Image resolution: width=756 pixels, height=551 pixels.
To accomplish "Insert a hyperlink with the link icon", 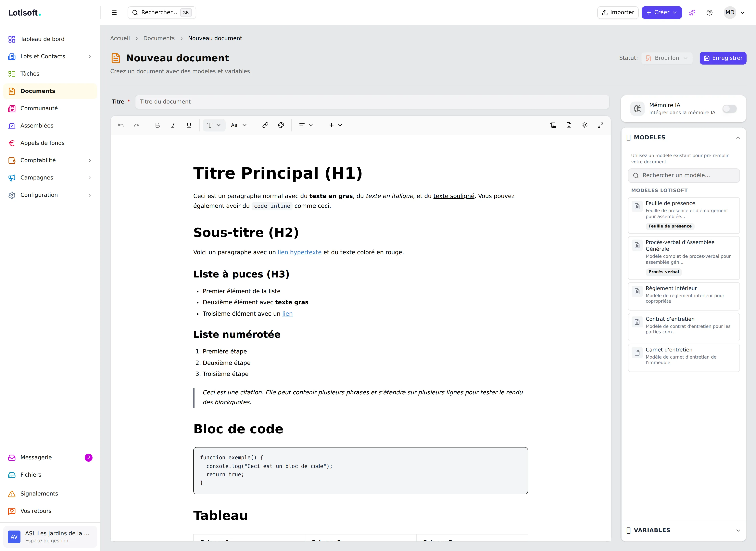I will coord(265,125).
